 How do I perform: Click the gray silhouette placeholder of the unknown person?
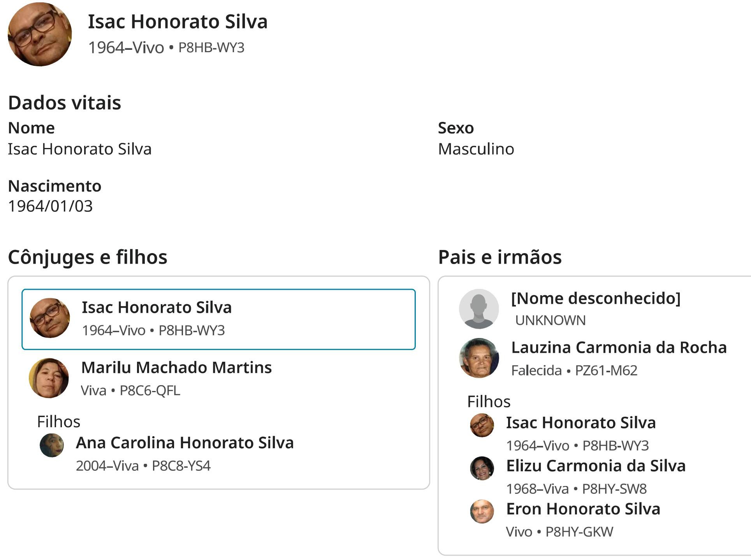(479, 309)
